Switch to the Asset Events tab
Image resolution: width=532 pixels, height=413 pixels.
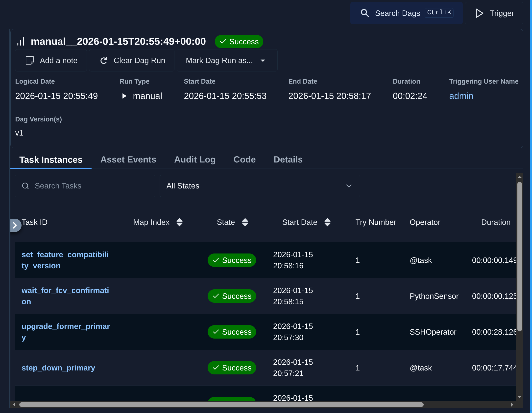(x=128, y=160)
